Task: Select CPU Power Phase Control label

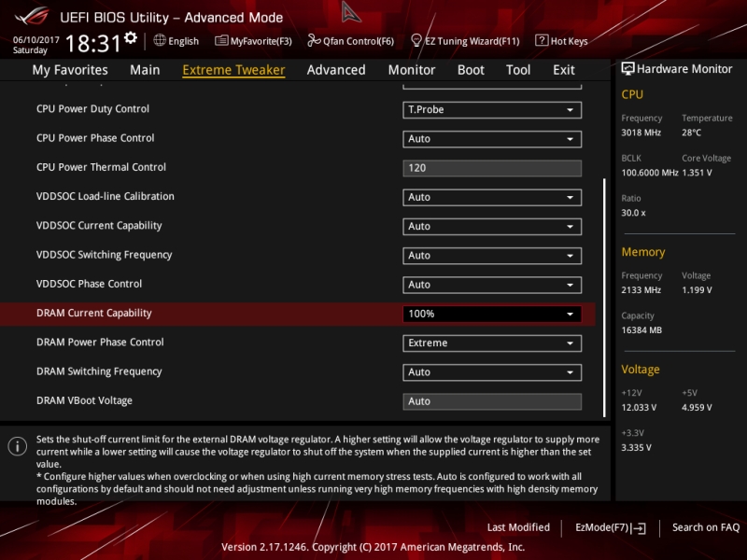Action: (x=95, y=138)
